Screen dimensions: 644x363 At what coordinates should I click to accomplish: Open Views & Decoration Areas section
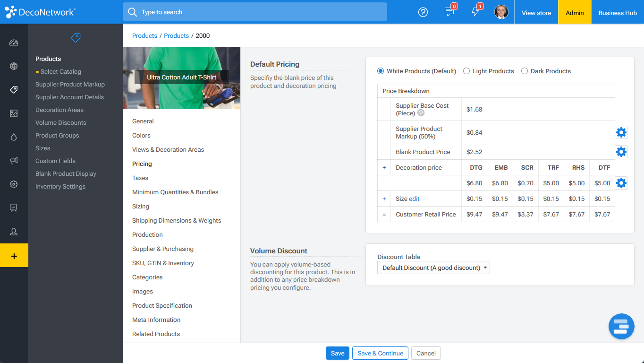coord(168,149)
